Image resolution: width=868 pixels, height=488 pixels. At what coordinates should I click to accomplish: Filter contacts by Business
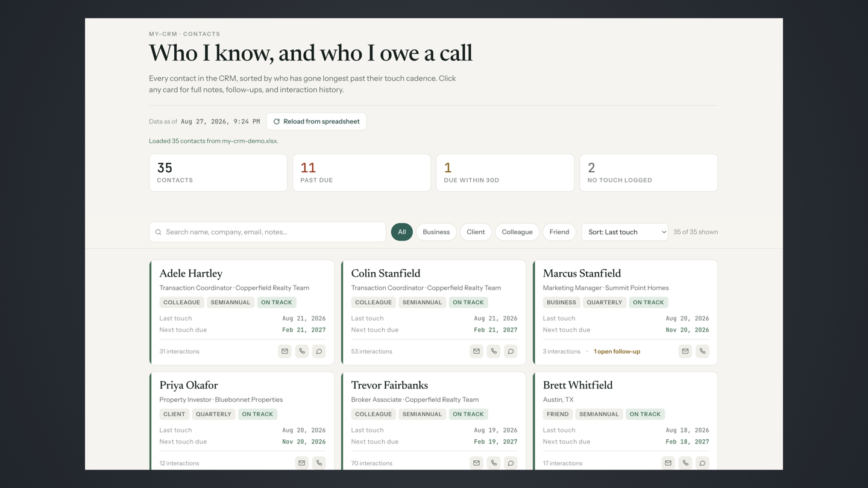(x=436, y=232)
